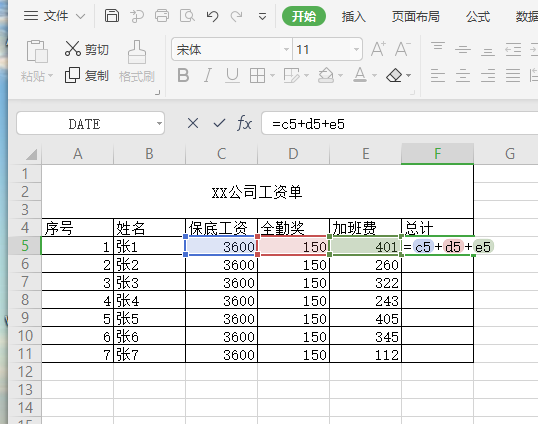Open the clipboard group dialog launcher

pos(157,92)
